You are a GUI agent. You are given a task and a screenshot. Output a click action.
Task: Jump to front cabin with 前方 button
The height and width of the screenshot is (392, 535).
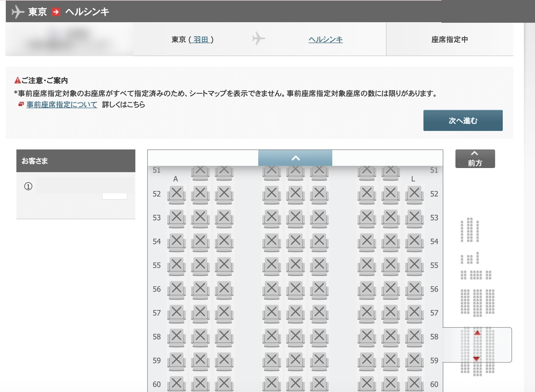tap(475, 159)
